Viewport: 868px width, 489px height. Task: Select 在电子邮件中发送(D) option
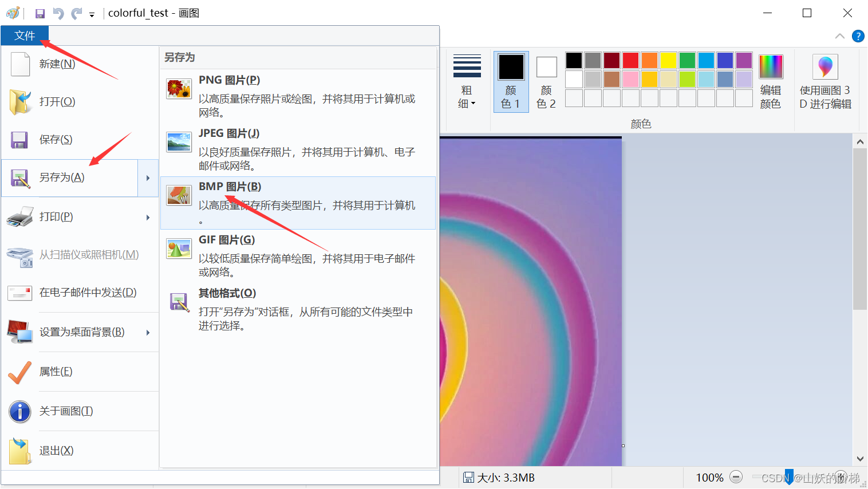click(80, 293)
